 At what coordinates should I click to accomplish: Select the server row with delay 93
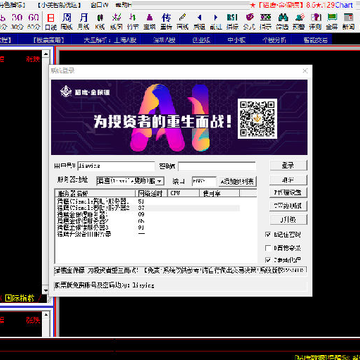point(147,228)
